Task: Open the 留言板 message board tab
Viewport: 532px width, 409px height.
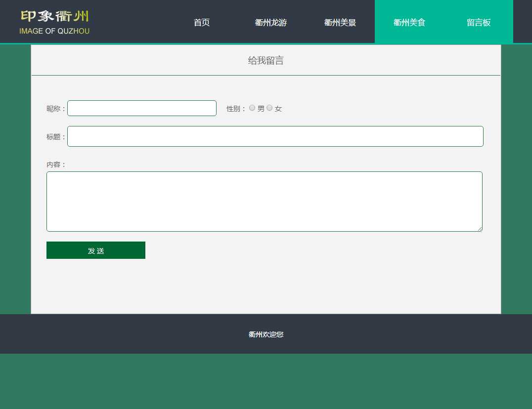Action: click(x=479, y=22)
